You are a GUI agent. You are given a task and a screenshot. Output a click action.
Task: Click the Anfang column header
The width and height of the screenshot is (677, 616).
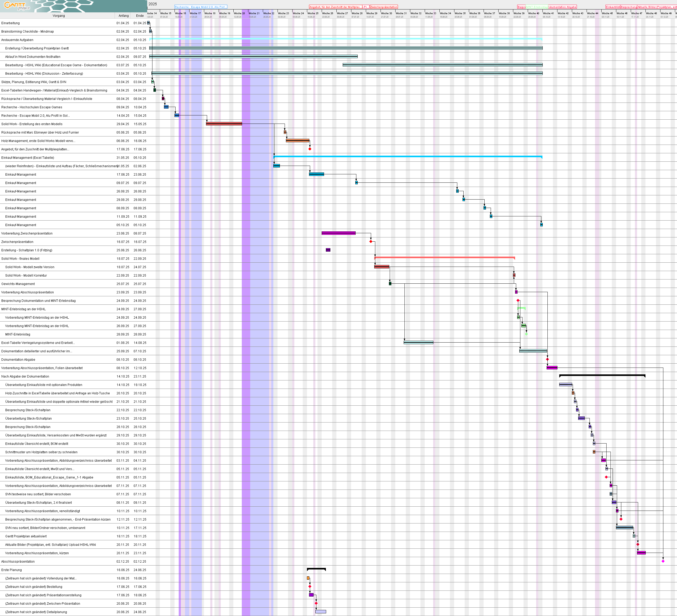tap(123, 16)
